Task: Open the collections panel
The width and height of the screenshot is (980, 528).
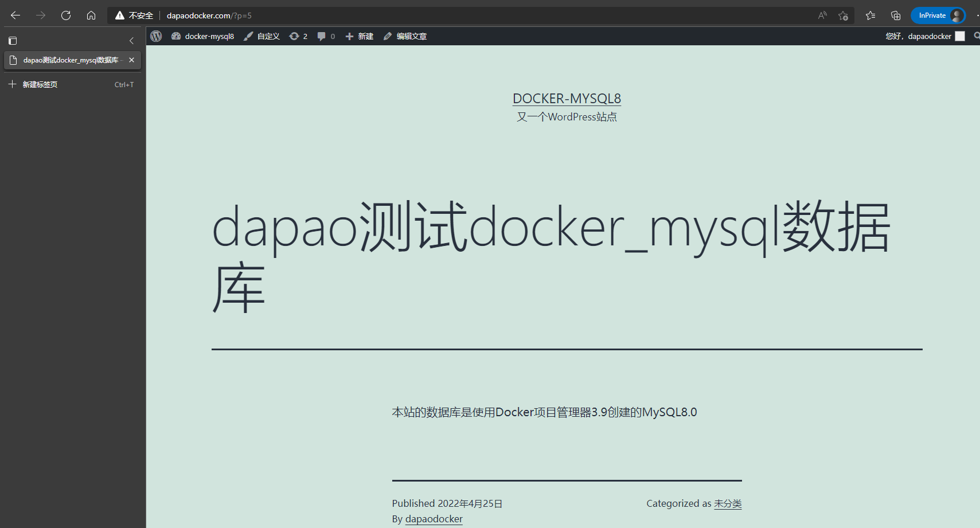Action: tap(896, 15)
